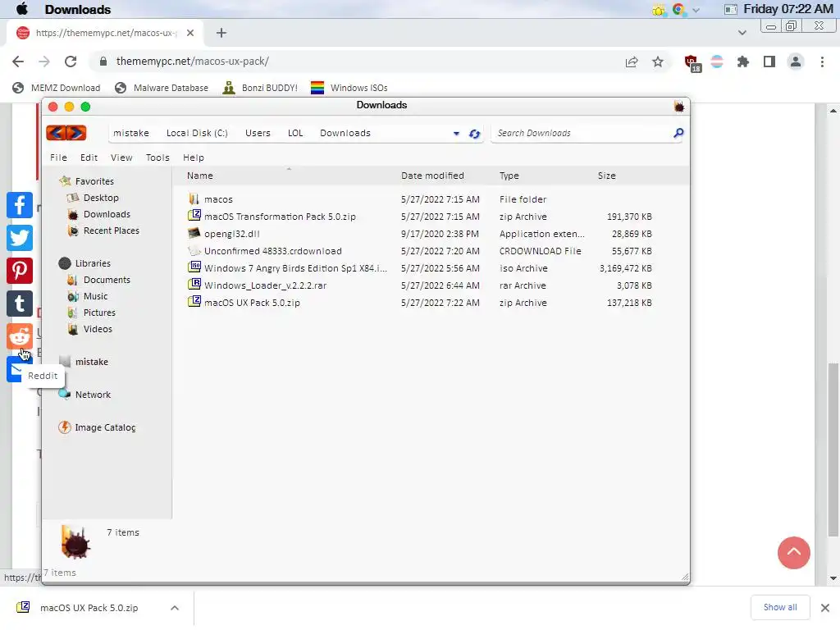This screenshot has height=630, width=840.
Task: Go forward in the Chrome browser
Action: click(x=44, y=62)
